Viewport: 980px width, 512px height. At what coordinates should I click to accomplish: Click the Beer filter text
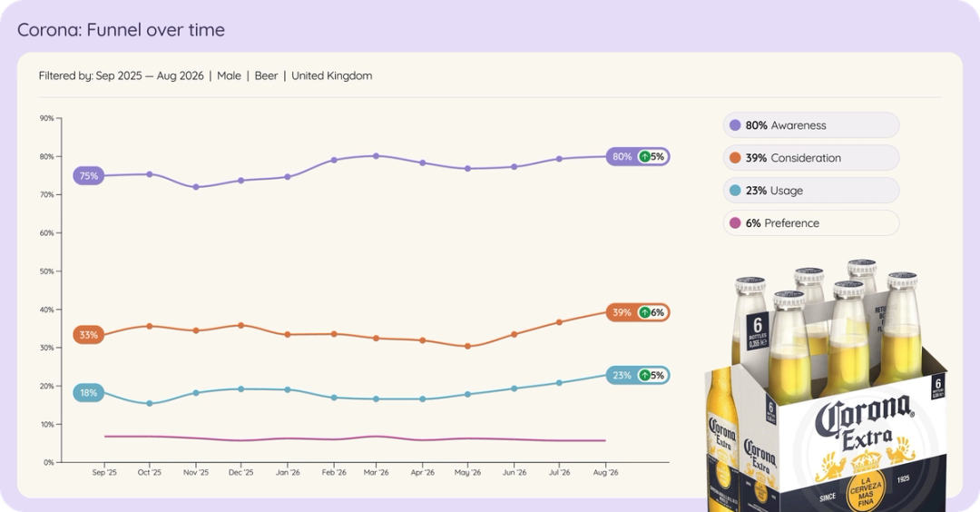266,75
